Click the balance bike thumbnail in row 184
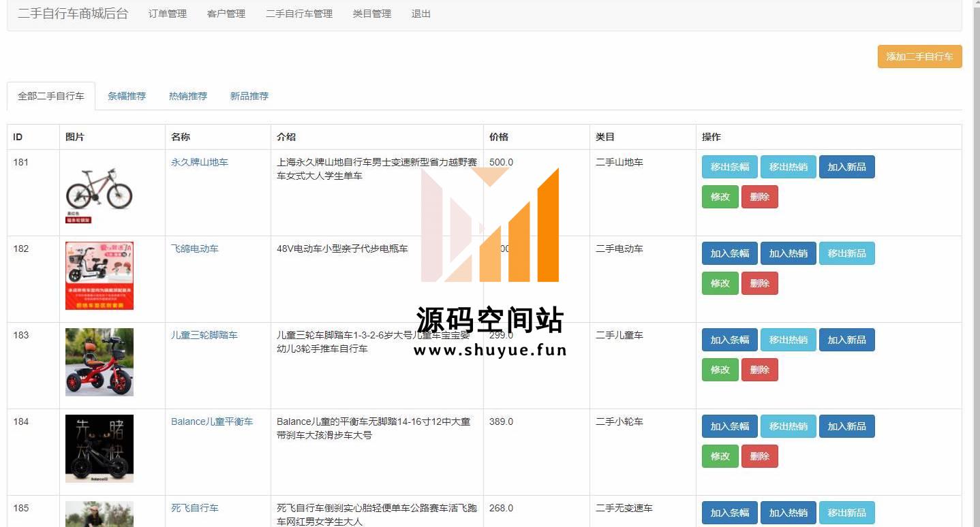 [99, 449]
